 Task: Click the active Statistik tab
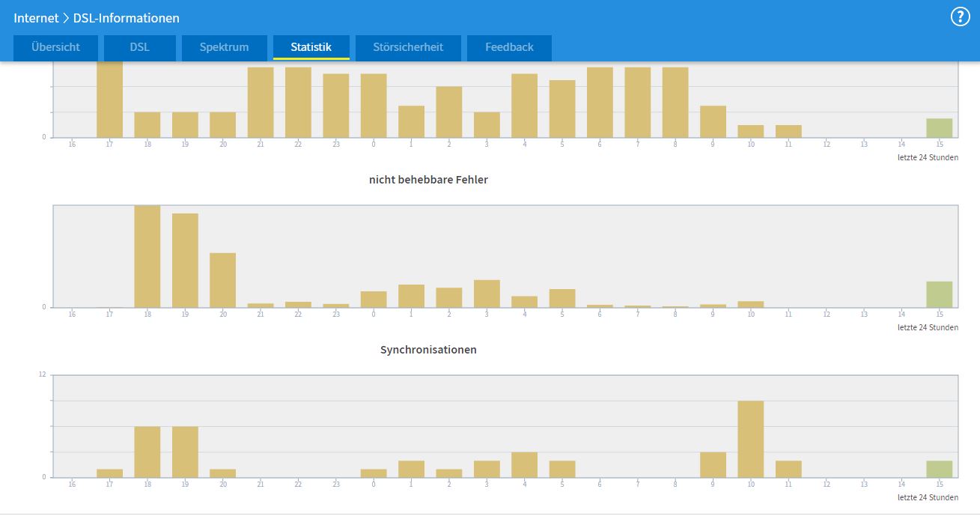coord(311,47)
